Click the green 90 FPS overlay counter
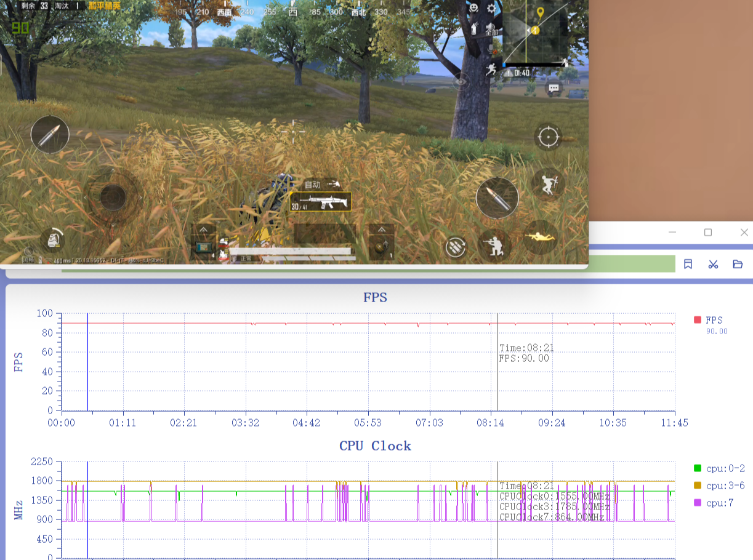753x560 pixels. (20, 28)
